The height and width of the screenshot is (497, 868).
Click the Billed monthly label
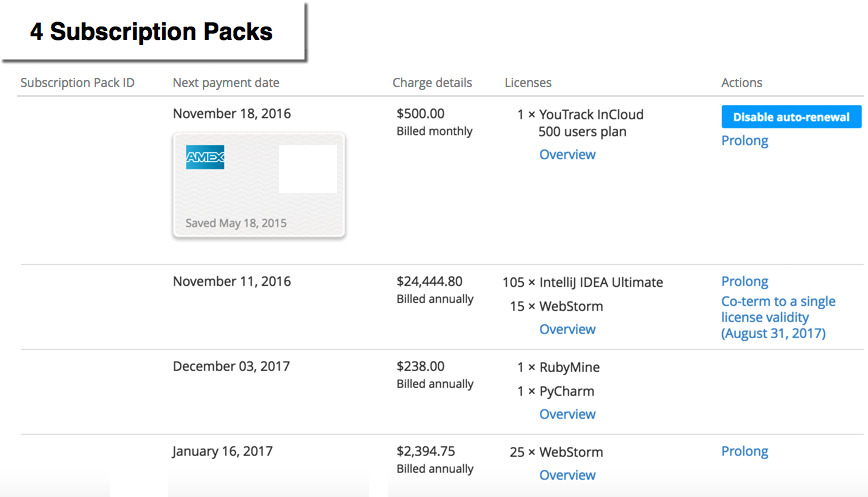(435, 131)
